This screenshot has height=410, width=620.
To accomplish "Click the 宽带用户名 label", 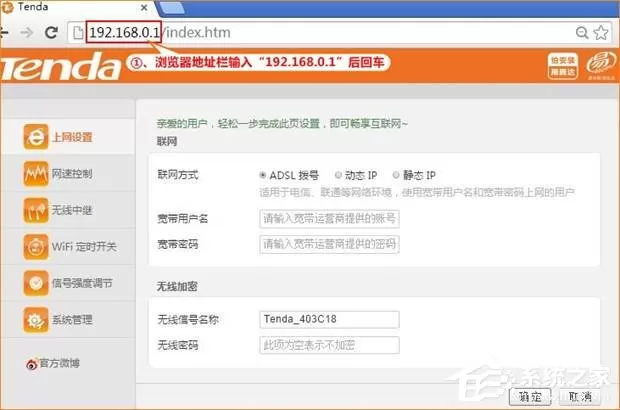I will pyautogui.click(x=182, y=219).
